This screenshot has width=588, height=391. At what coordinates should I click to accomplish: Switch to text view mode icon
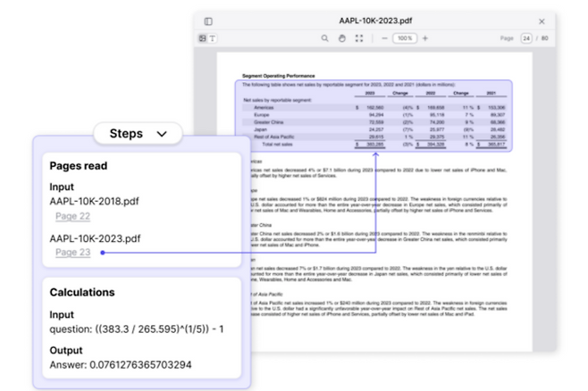tap(213, 39)
